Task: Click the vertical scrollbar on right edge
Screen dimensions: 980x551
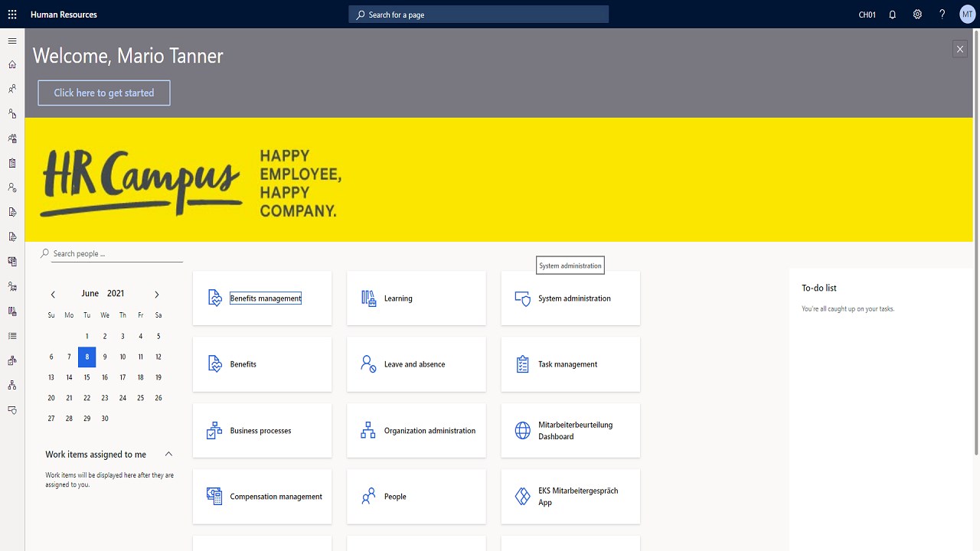Action: 976,243
